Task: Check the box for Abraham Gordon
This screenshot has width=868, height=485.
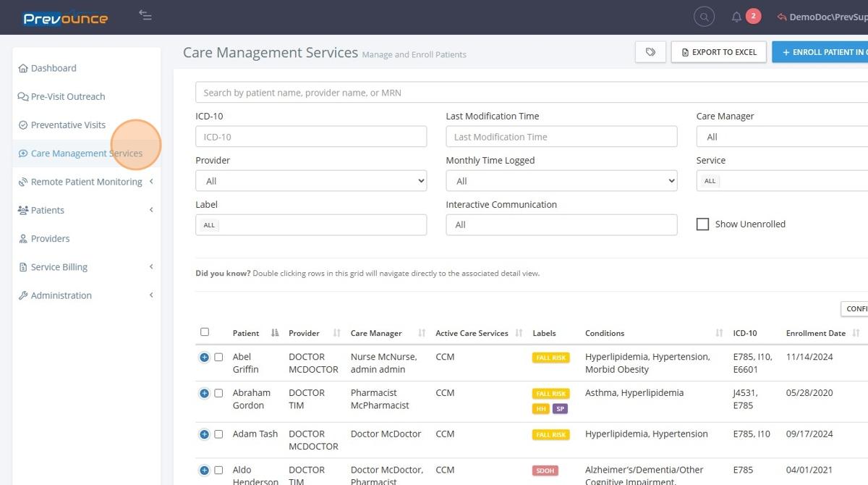Action: [x=218, y=393]
